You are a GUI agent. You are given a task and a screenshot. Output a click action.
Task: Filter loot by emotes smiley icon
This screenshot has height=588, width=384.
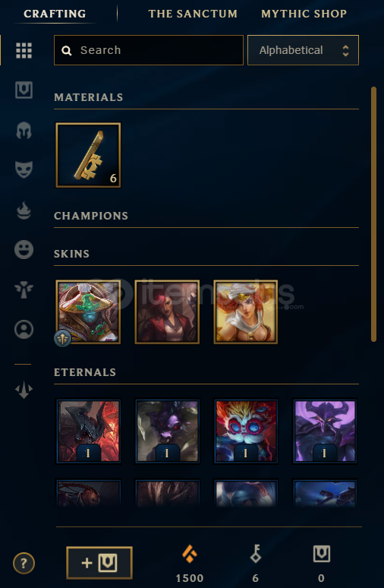pos(24,250)
